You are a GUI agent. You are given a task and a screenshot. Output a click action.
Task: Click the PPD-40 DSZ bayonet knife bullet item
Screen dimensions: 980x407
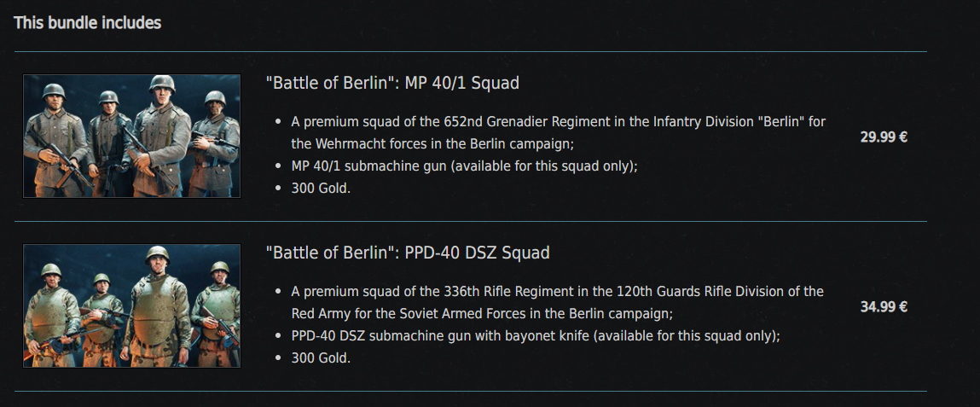(535, 335)
